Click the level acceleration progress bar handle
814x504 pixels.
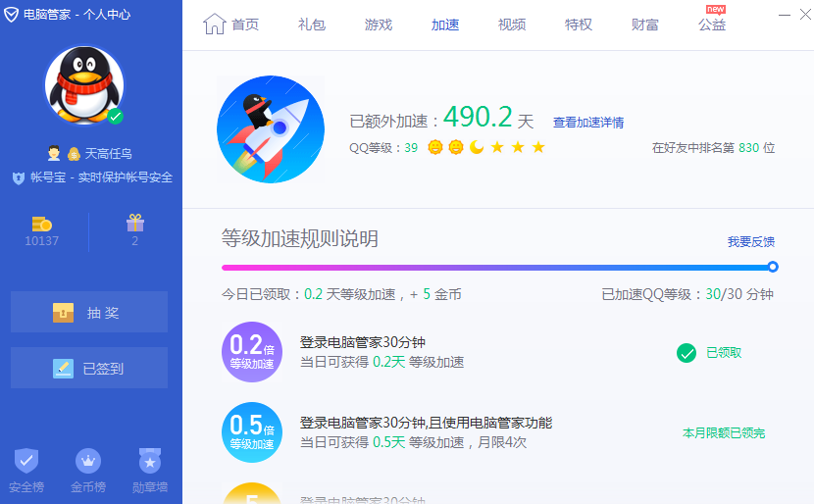click(773, 267)
